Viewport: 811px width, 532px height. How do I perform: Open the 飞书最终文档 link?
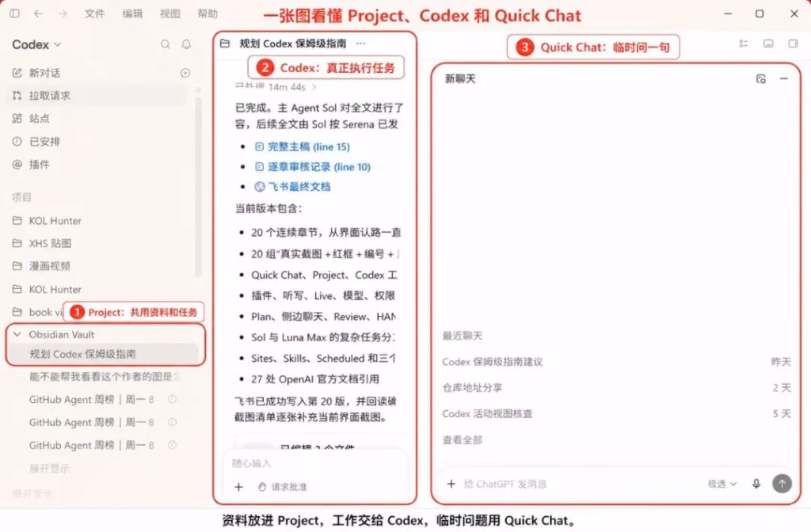[299, 187]
